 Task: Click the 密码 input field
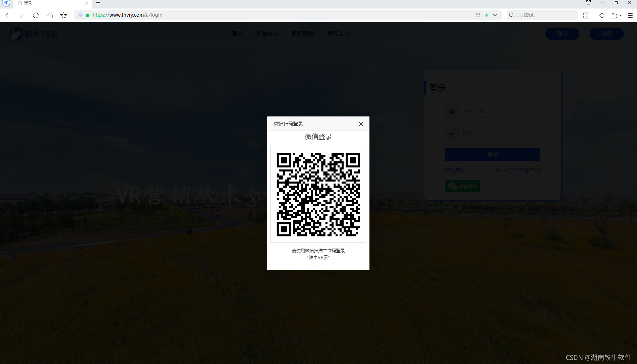(499, 133)
